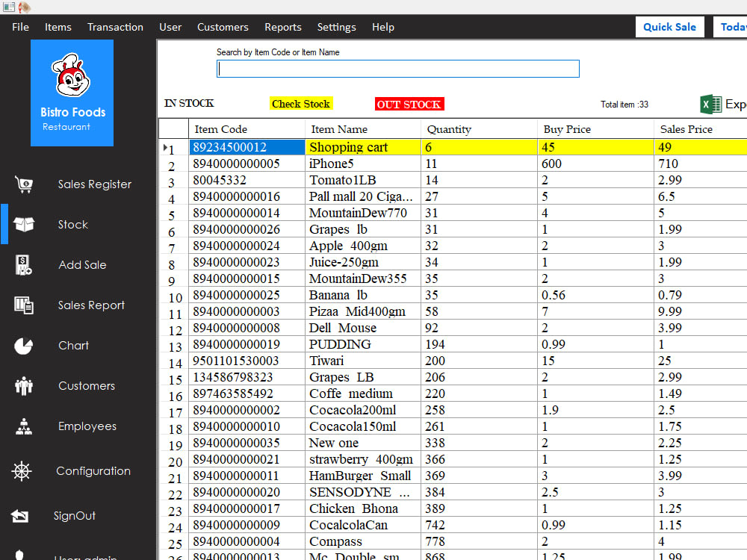Select the Stock sidebar icon

(23, 225)
